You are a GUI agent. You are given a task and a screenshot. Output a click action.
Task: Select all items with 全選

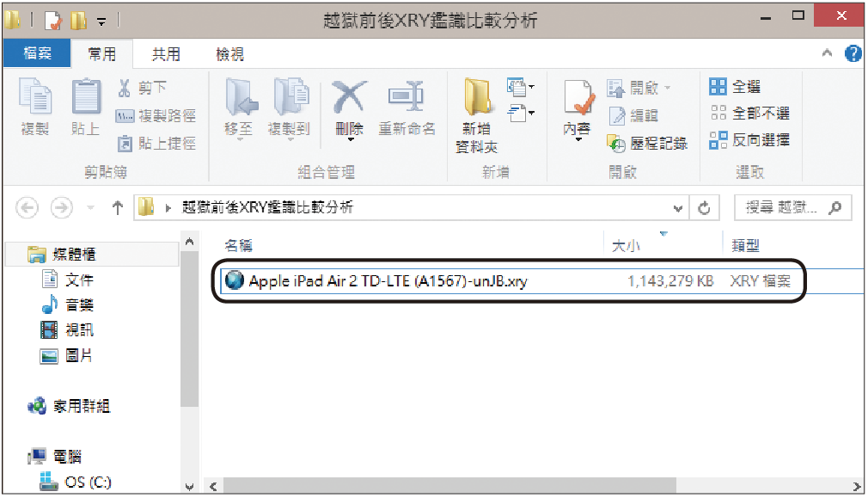point(735,86)
